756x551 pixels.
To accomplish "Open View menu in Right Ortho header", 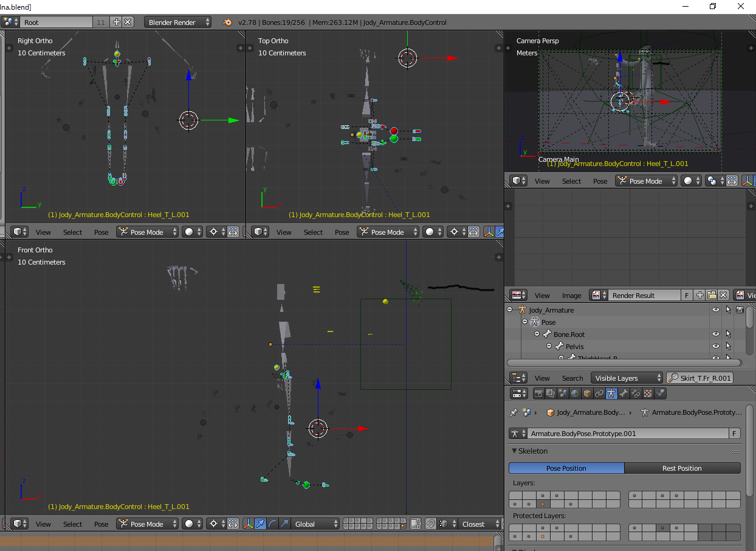I will (x=43, y=232).
